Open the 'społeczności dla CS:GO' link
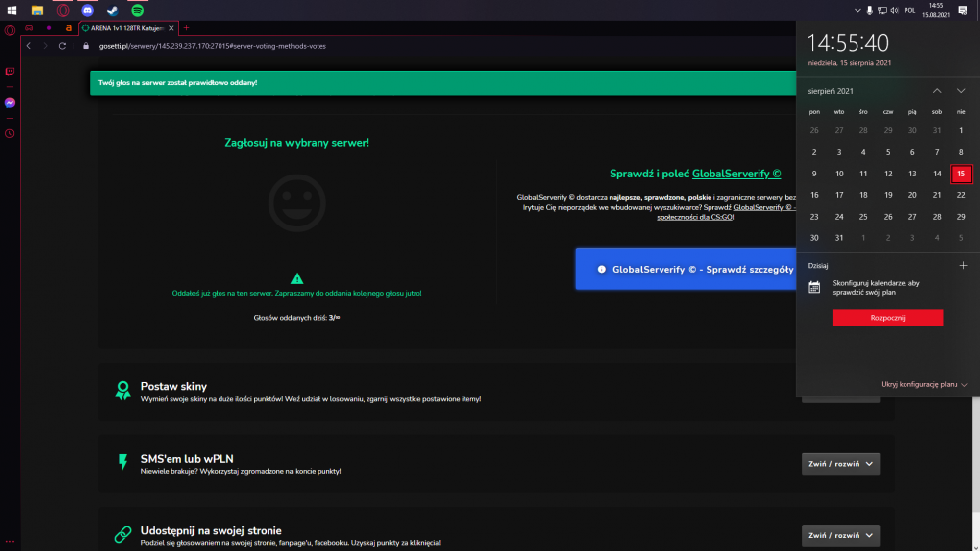The height and width of the screenshot is (551, 980). (x=695, y=217)
